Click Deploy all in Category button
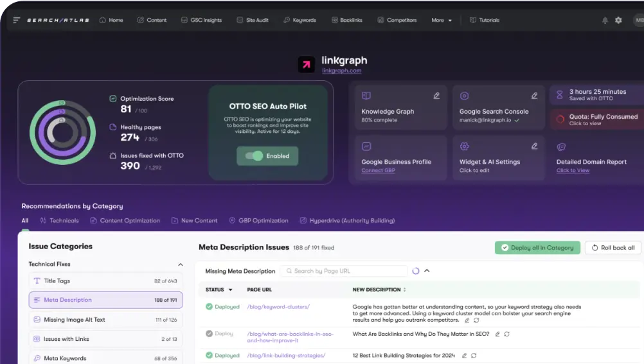The height and width of the screenshot is (364, 644). click(537, 248)
